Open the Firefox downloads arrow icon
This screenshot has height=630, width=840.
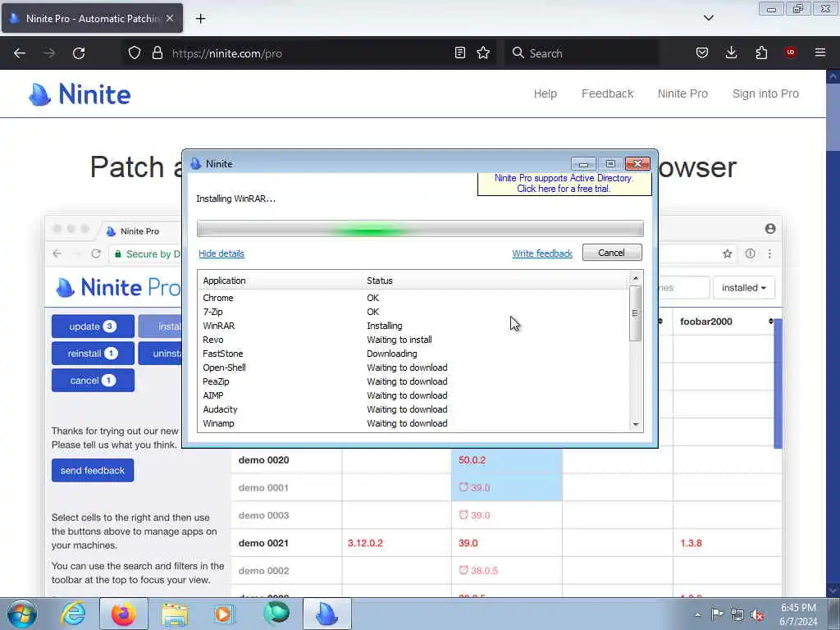(x=731, y=52)
